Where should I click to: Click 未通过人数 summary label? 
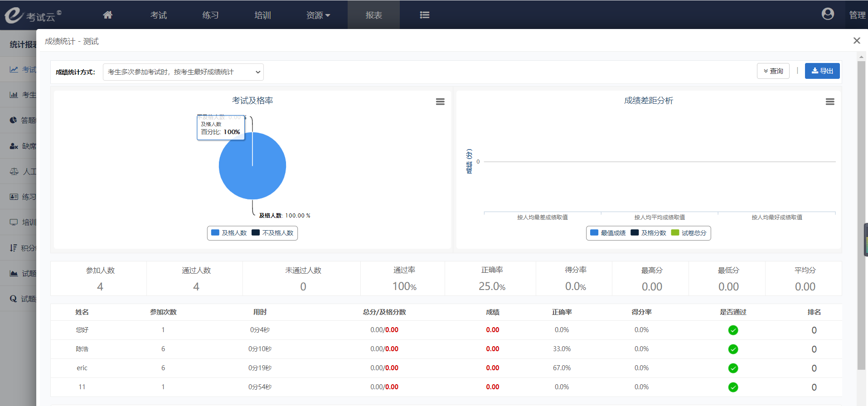303,271
